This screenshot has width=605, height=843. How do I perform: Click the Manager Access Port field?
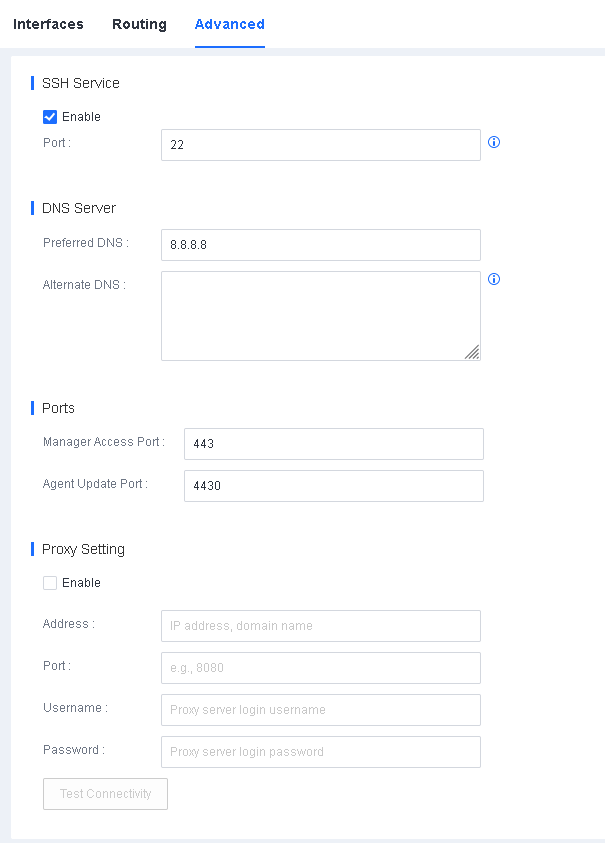333,444
